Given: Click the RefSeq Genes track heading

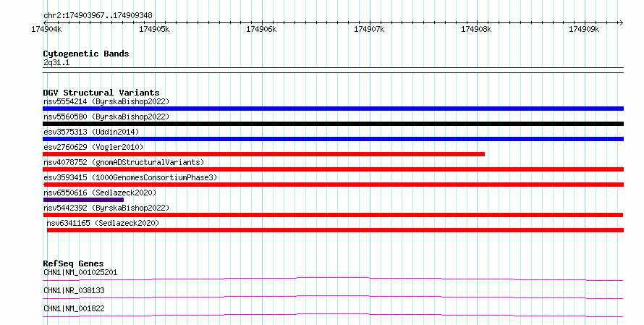Looking at the screenshot, I should pyautogui.click(x=73, y=263).
